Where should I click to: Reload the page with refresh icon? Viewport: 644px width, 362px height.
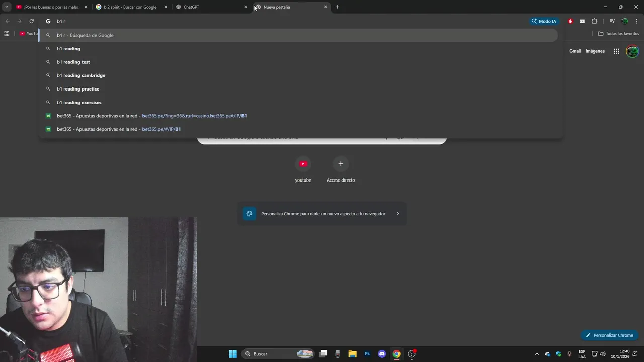pyautogui.click(x=31, y=21)
